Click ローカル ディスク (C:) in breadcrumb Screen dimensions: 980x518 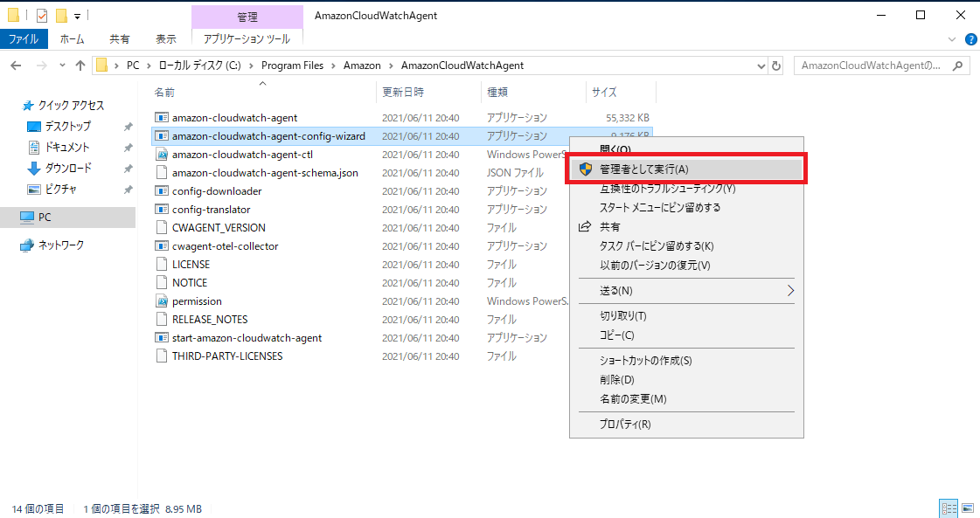199,66
